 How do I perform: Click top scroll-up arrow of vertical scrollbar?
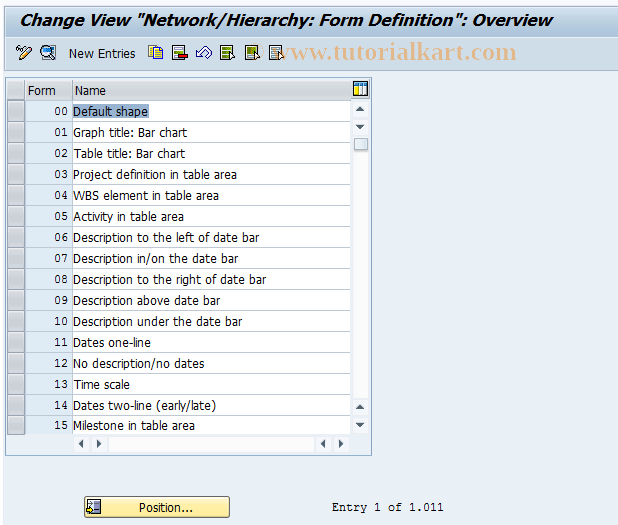coord(360,109)
